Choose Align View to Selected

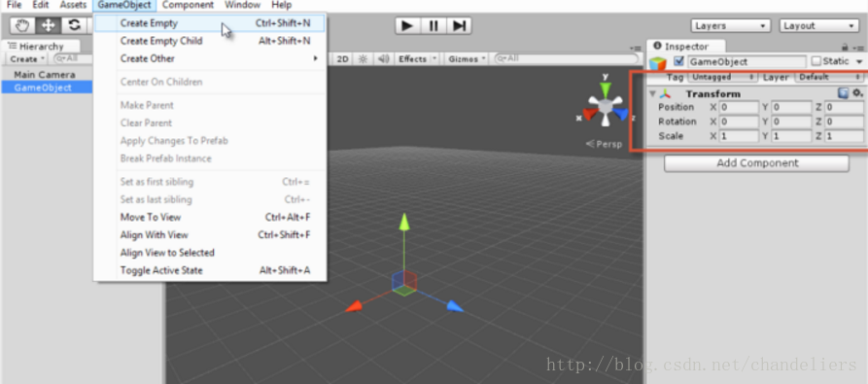(210, 253)
